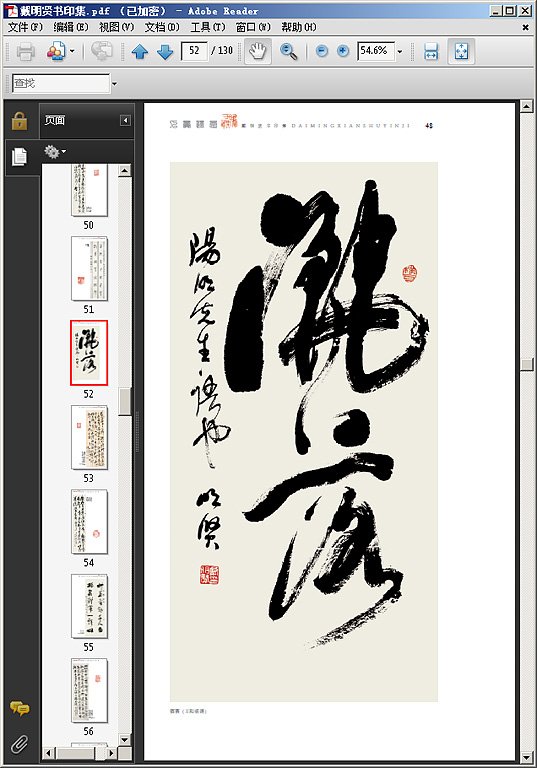537x768 pixels.
Task: Click the page number field showing 52
Action: [194, 50]
